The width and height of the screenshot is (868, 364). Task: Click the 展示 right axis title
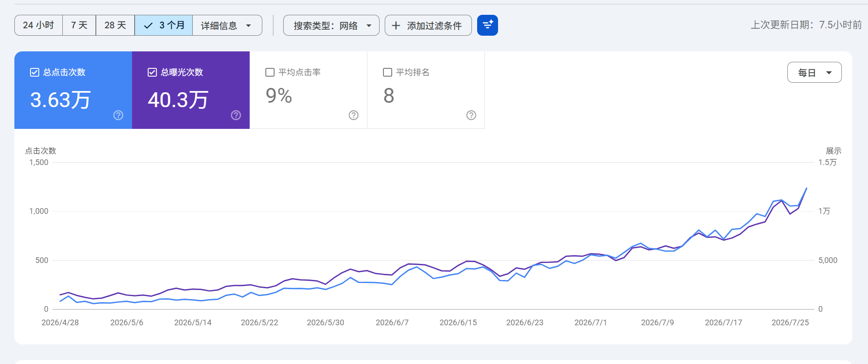834,151
